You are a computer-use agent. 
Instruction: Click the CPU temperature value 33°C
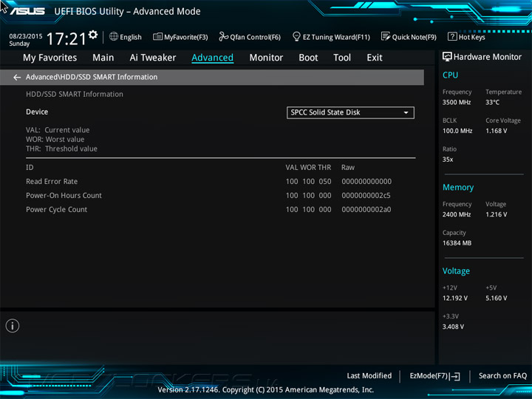pyautogui.click(x=492, y=102)
